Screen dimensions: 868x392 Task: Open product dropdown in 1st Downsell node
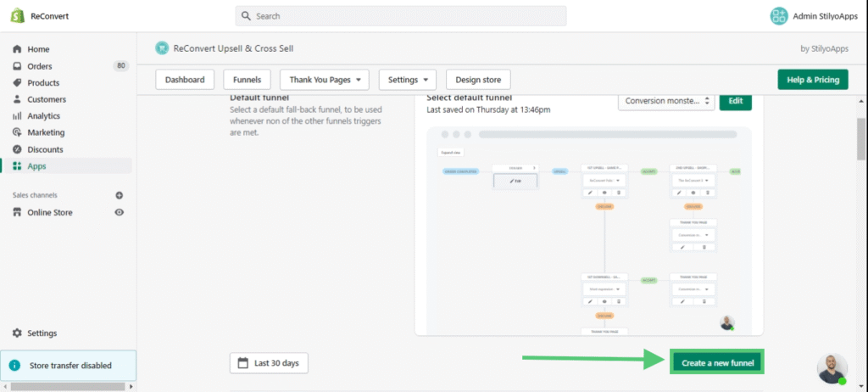click(x=604, y=288)
